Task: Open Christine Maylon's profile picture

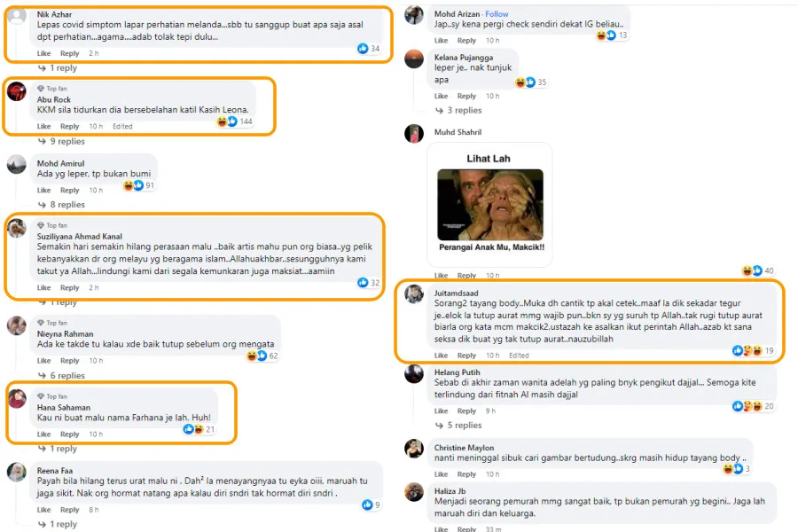Action: [x=414, y=449]
